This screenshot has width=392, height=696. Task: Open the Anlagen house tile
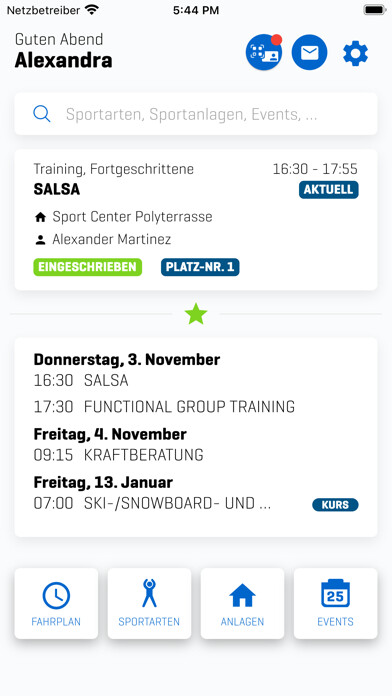click(242, 603)
